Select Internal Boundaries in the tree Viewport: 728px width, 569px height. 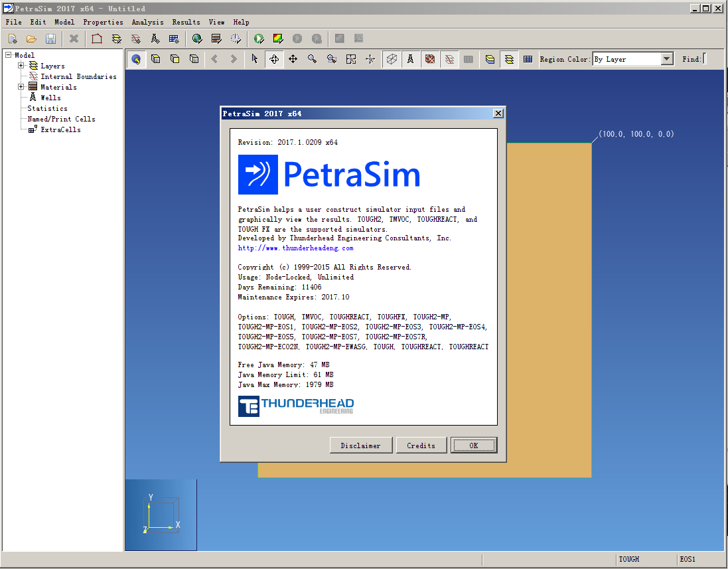78,76
